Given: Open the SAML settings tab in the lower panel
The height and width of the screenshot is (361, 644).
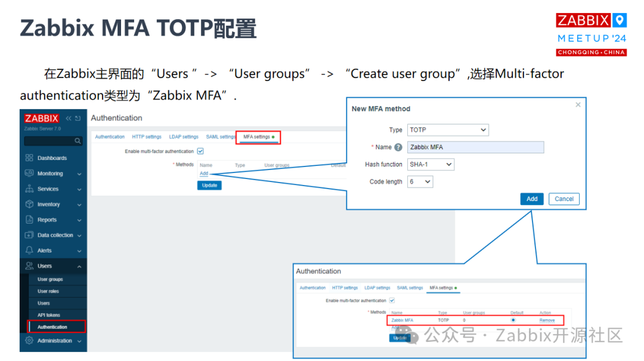Looking at the screenshot, I should tap(410, 288).
